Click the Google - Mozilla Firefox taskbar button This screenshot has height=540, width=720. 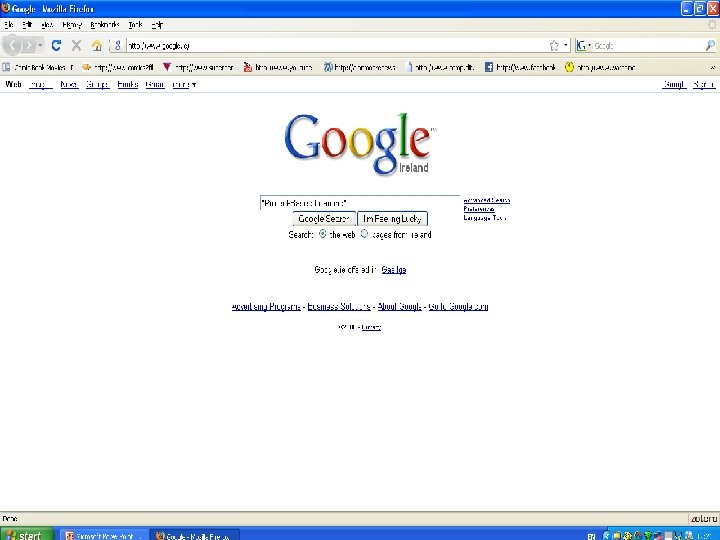(x=195, y=535)
